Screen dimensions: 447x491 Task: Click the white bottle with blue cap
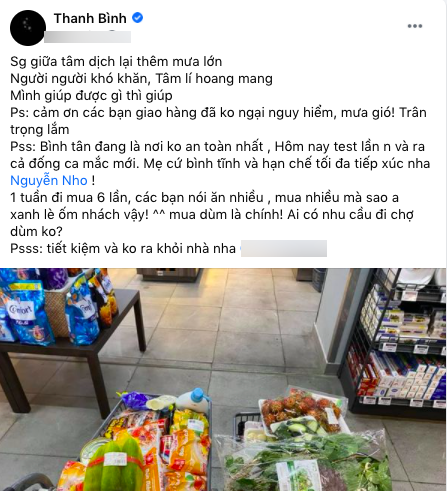[x=193, y=400]
